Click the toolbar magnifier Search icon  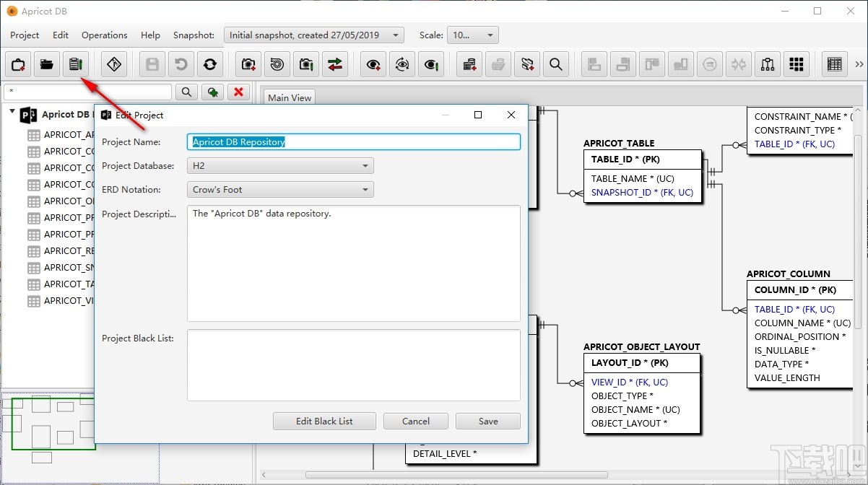556,64
